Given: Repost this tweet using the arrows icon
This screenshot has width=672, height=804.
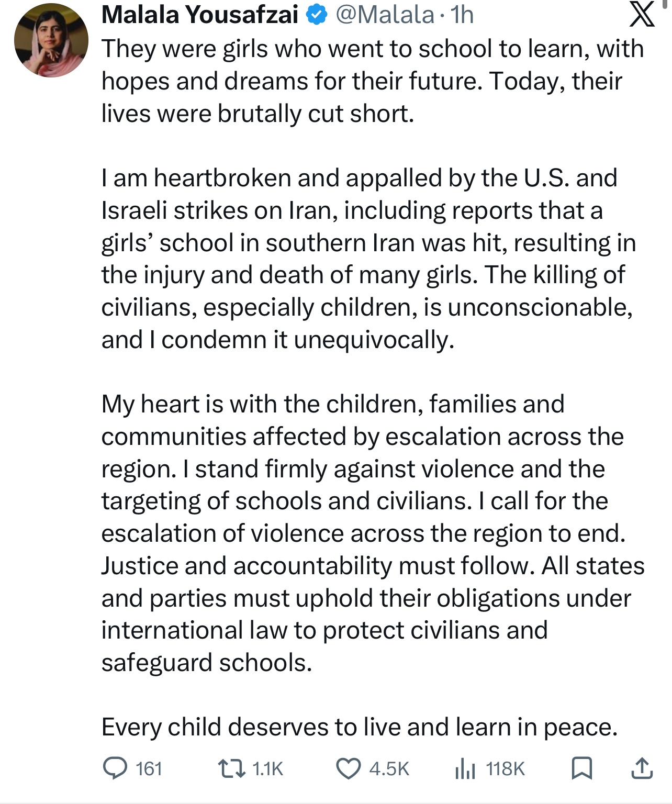Looking at the screenshot, I should [231, 768].
